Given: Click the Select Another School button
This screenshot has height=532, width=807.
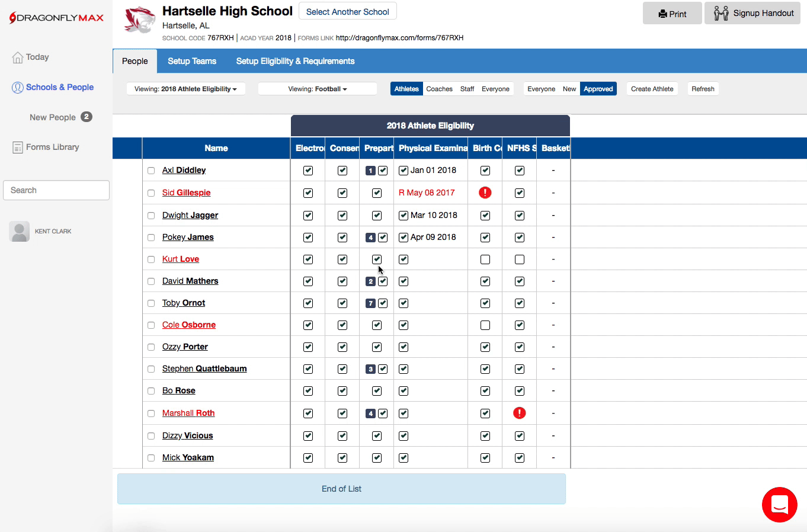Looking at the screenshot, I should [x=347, y=12].
